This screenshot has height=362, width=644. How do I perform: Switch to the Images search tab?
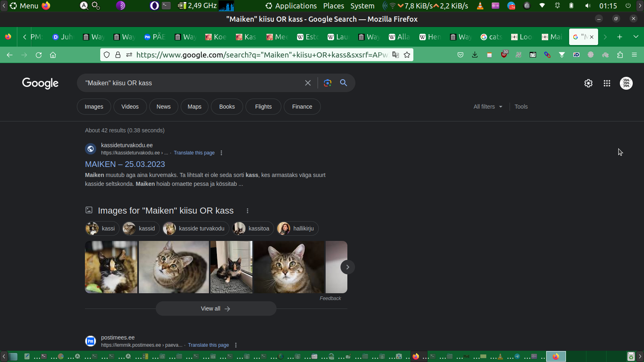94,107
